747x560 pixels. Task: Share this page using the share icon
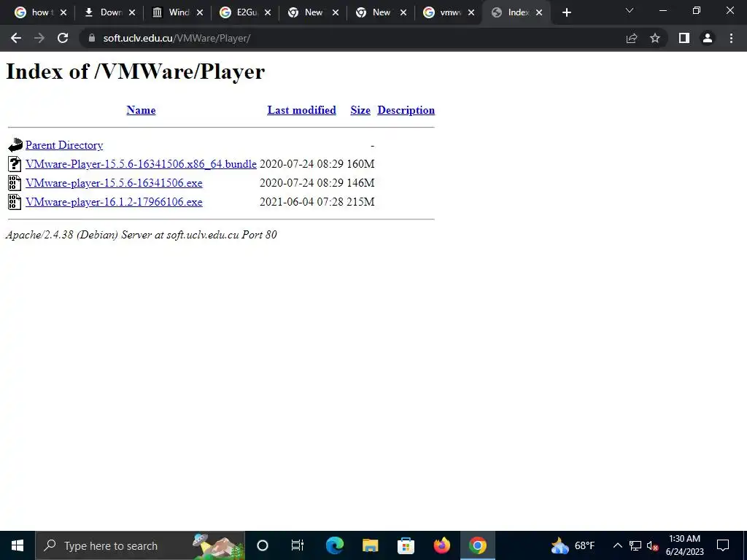(632, 38)
